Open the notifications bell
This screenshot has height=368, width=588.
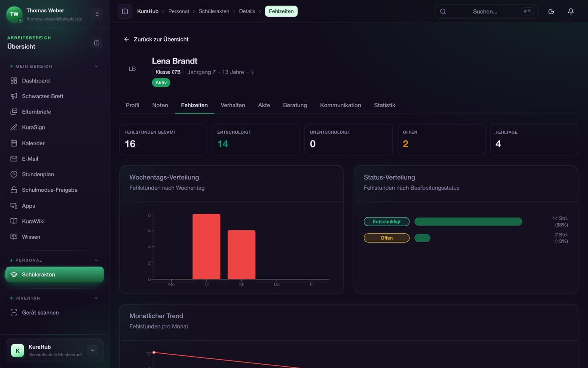[x=571, y=11]
